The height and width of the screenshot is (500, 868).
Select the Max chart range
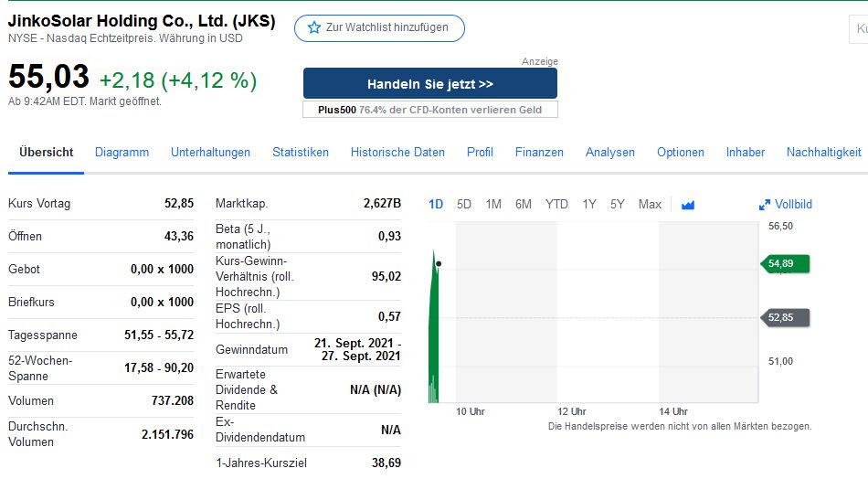point(650,205)
